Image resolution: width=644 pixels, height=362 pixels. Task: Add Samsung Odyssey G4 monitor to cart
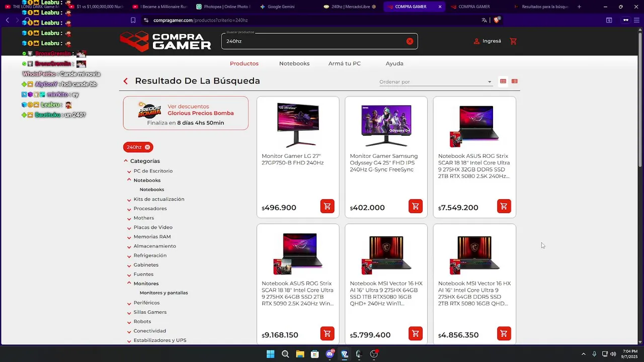click(x=416, y=206)
